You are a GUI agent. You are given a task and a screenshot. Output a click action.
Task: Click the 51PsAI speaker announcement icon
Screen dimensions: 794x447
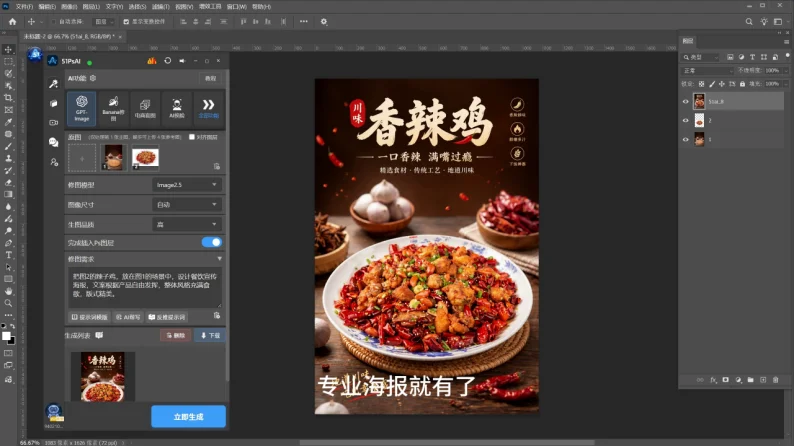click(x=182, y=61)
